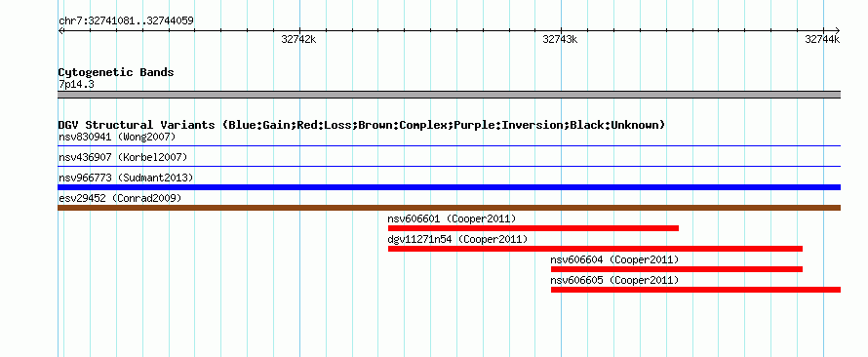Viewport: 868px width, 357px height.
Task: Click the thin blue nsv436907 gain line
Action: pos(449,166)
